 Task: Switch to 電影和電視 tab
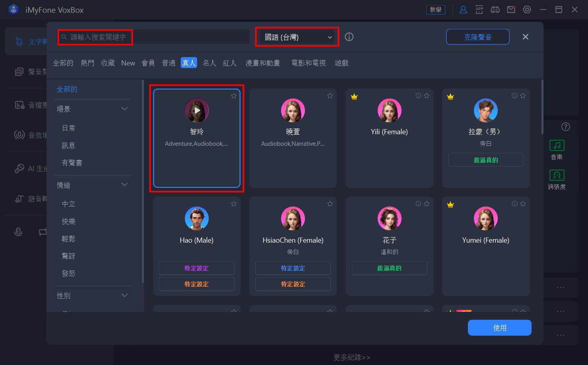tap(309, 63)
